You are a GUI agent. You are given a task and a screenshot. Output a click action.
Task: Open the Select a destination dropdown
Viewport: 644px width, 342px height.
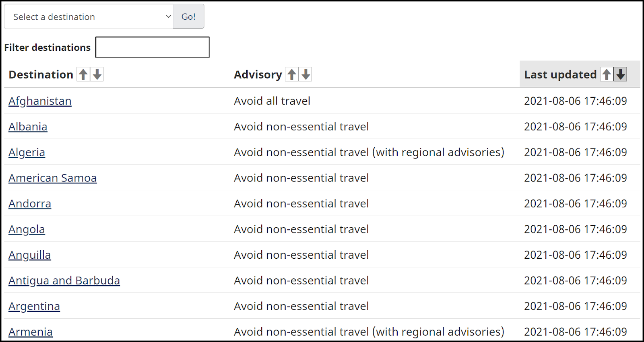click(x=89, y=17)
